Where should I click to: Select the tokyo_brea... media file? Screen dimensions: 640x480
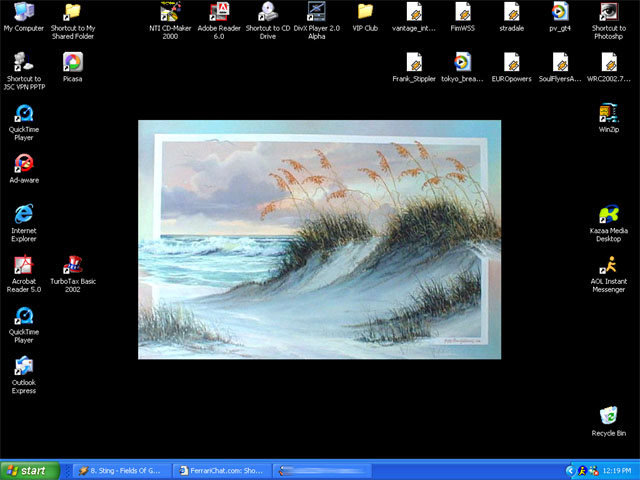click(x=462, y=68)
